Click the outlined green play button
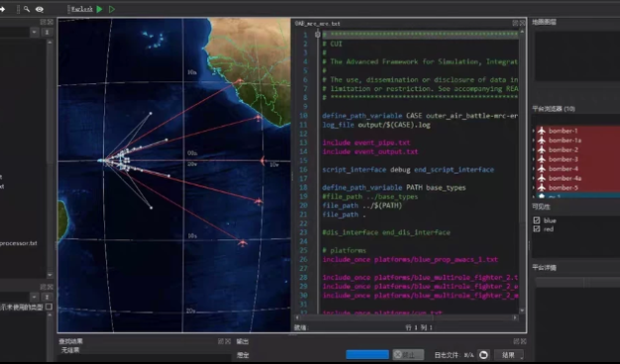 click(x=112, y=9)
